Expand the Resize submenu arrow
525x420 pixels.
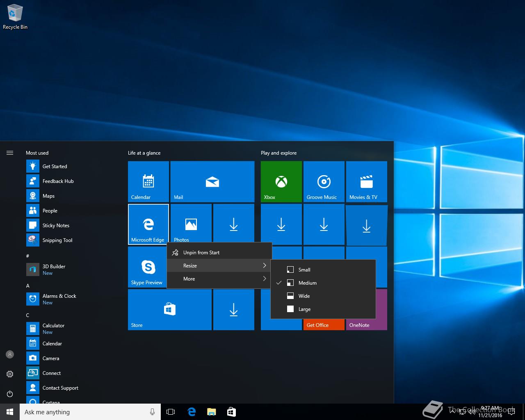(x=265, y=265)
